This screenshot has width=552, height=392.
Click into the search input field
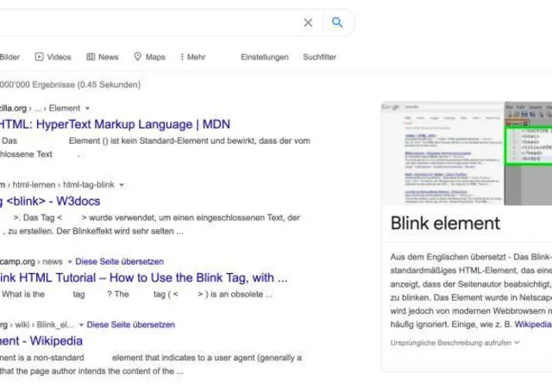[147, 22]
